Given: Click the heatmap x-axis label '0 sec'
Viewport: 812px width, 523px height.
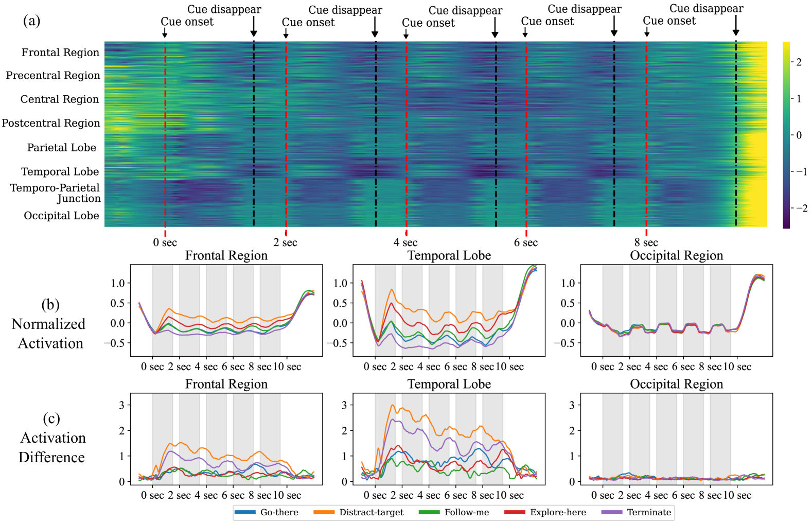Looking at the screenshot, I should 165,242.
